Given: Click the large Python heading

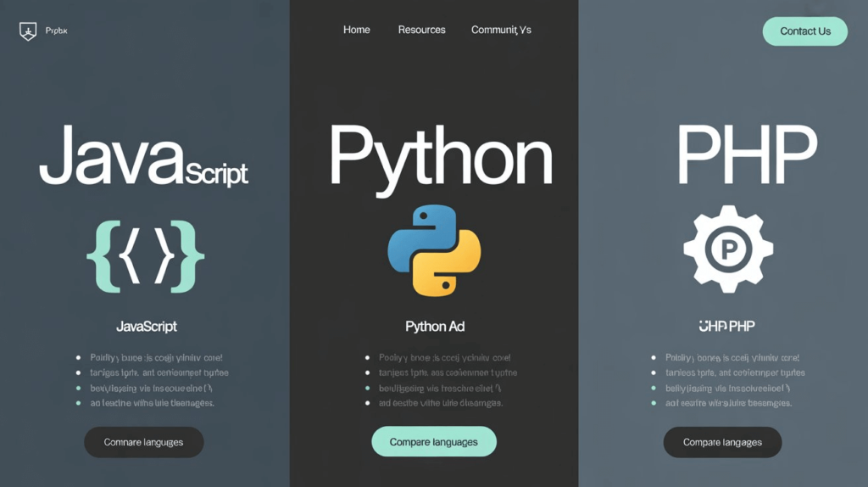Looking at the screenshot, I should (x=441, y=160).
